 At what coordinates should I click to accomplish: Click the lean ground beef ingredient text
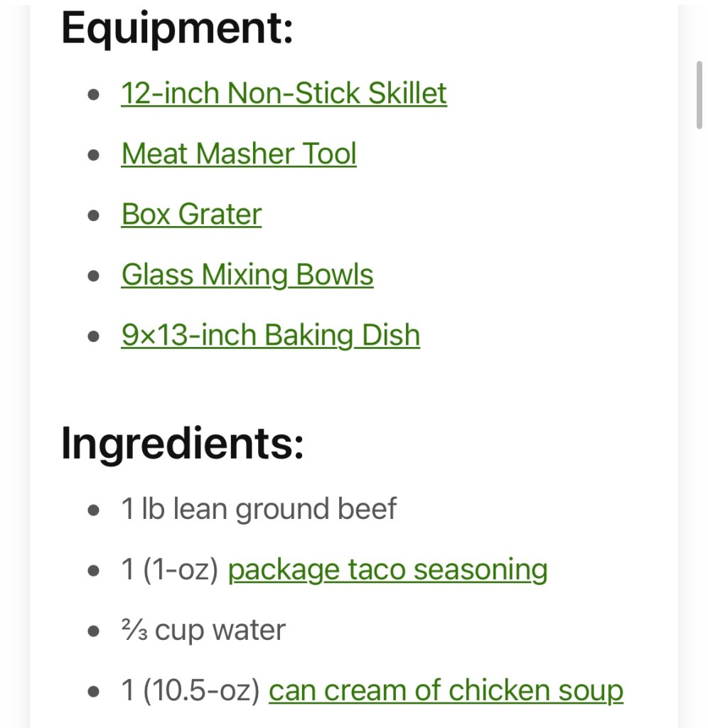[x=259, y=509]
